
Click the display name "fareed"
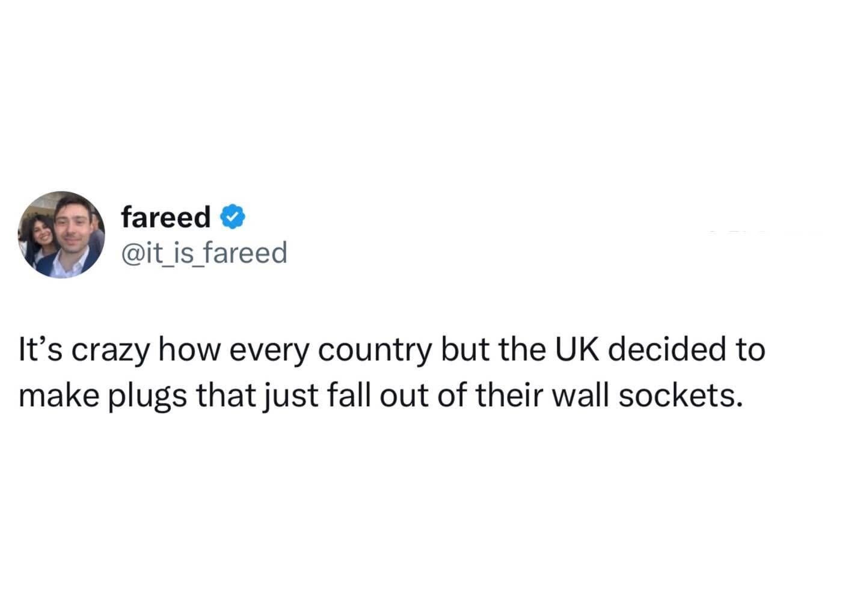(x=165, y=217)
